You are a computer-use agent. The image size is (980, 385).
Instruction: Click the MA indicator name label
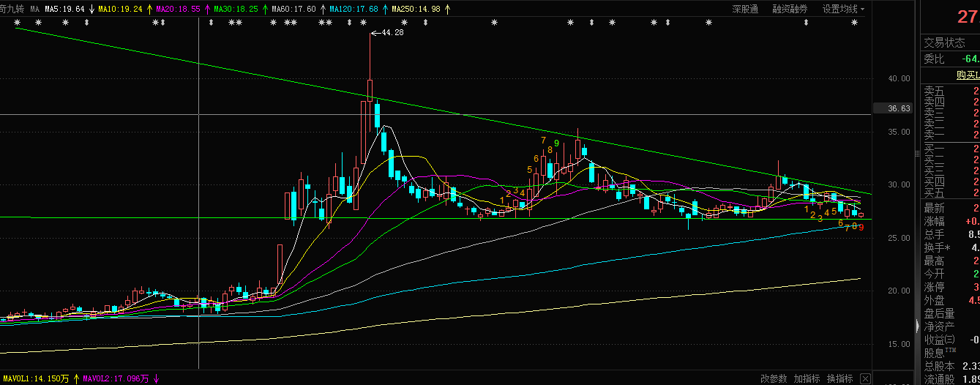pyautogui.click(x=34, y=10)
